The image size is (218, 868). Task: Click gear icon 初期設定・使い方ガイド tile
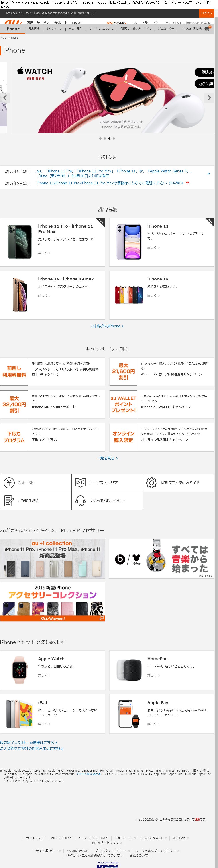pyautogui.click(x=178, y=483)
